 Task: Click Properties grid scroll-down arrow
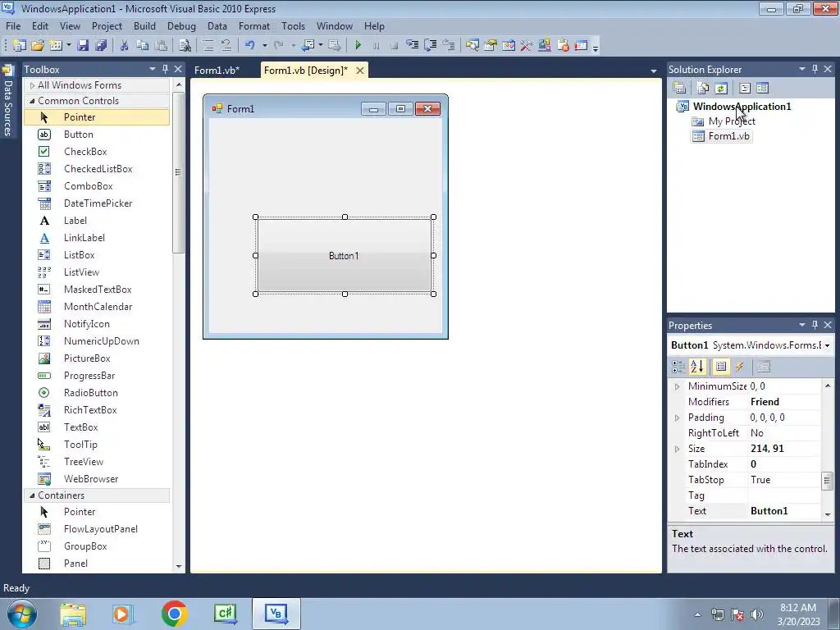tap(828, 514)
